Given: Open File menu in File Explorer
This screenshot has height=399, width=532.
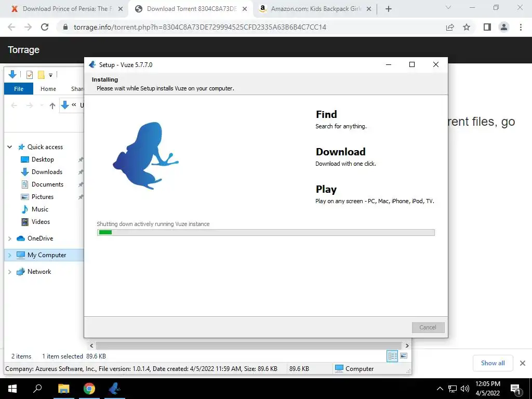Looking at the screenshot, I should pyautogui.click(x=19, y=89).
